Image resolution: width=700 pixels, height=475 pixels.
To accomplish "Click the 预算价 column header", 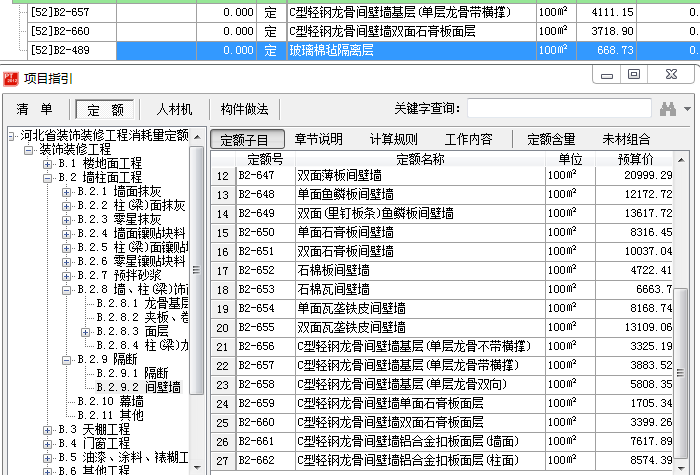I will (x=635, y=159).
